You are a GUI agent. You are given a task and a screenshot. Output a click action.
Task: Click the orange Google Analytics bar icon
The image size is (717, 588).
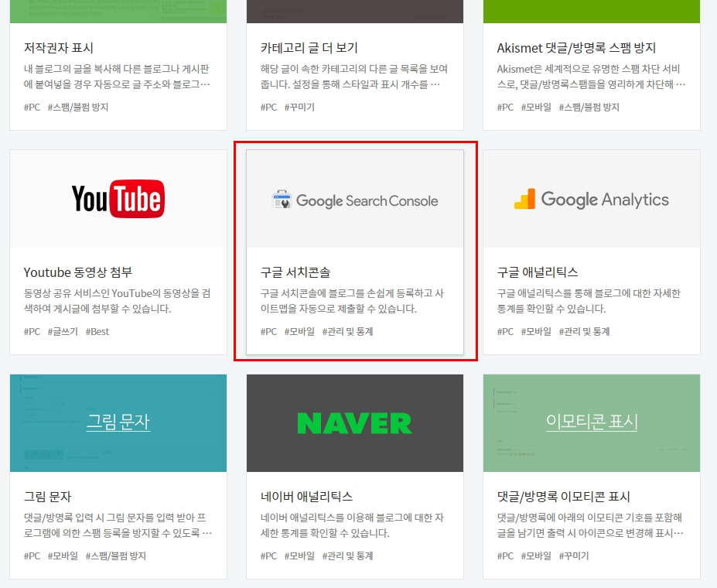click(x=524, y=199)
